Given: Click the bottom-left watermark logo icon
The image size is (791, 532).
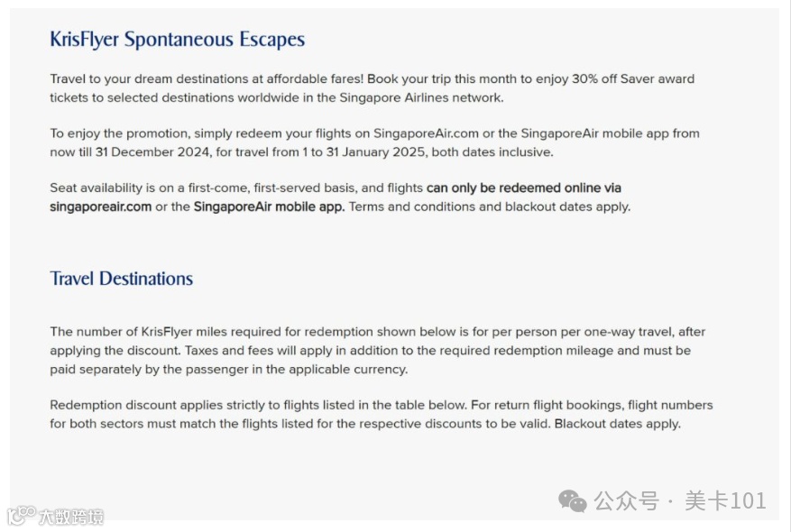Looking at the screenshot, I should 21,516.
